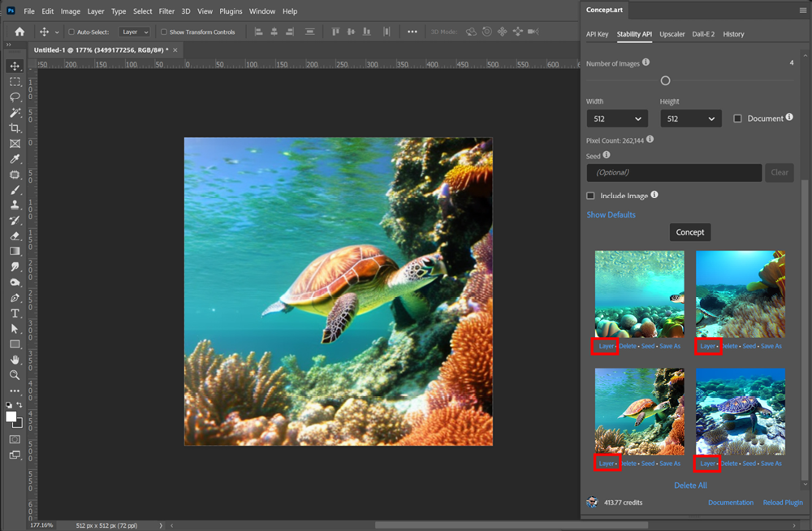The height and width of the screenshot is (531, 812).
Task: Select the Magic Wand tool
Action: point(15,112)
